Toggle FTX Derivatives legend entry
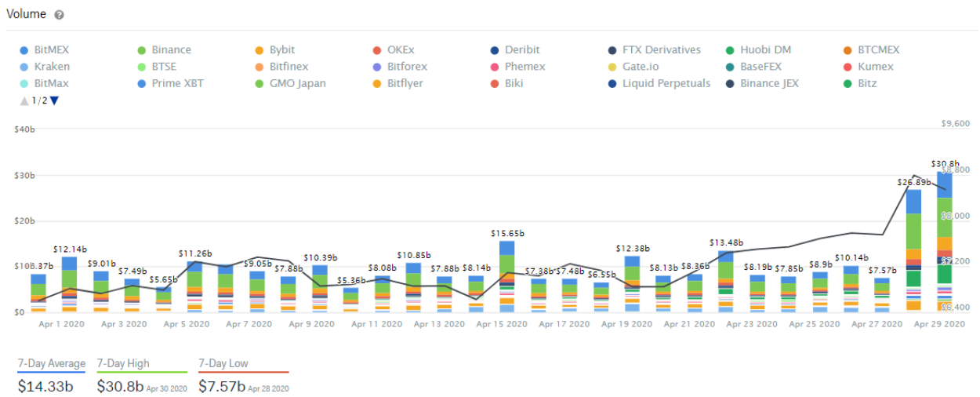980x397 pixels. 655,50
